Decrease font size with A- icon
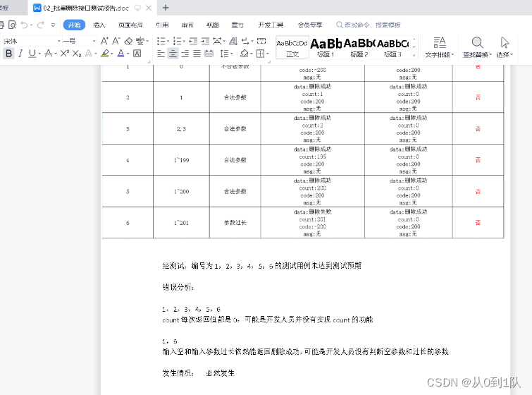Screen dimensions: 532x395 pyautogui.click(x=116, y=41)
